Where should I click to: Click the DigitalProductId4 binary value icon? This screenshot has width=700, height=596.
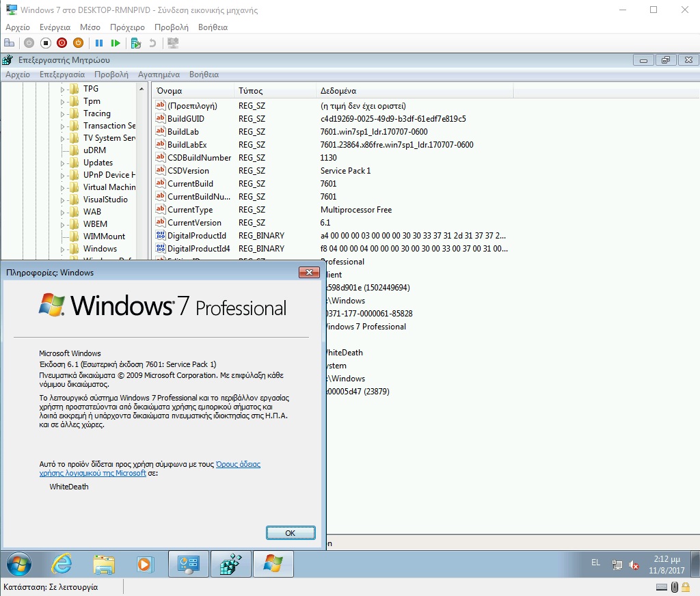[x=160, y=248]
